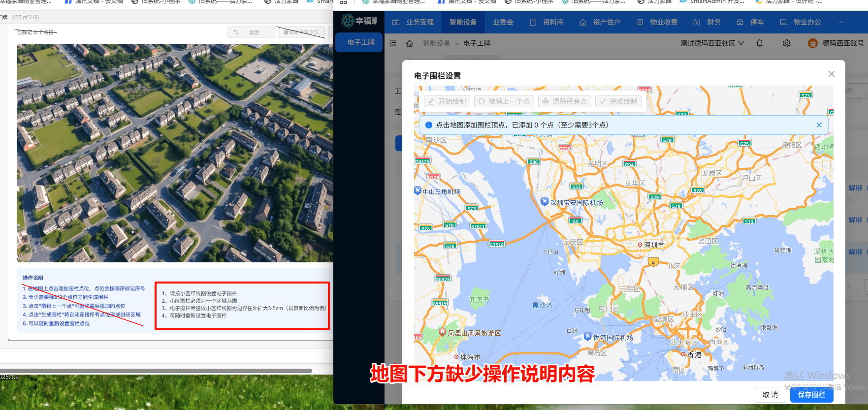Viewport: 868px width, 410px height.
Task: Open the 资料库 navigation menu
Action: click(x=547, y=22)
